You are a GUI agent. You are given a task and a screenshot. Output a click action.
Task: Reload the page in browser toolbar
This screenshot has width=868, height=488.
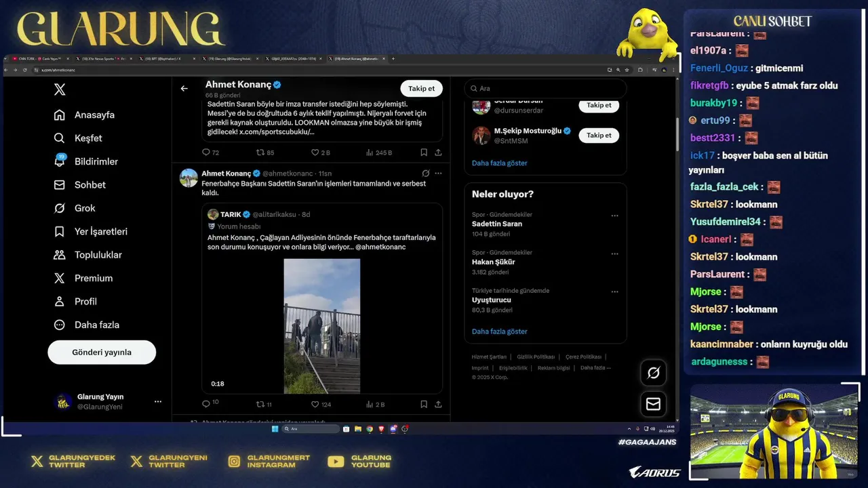25,70
